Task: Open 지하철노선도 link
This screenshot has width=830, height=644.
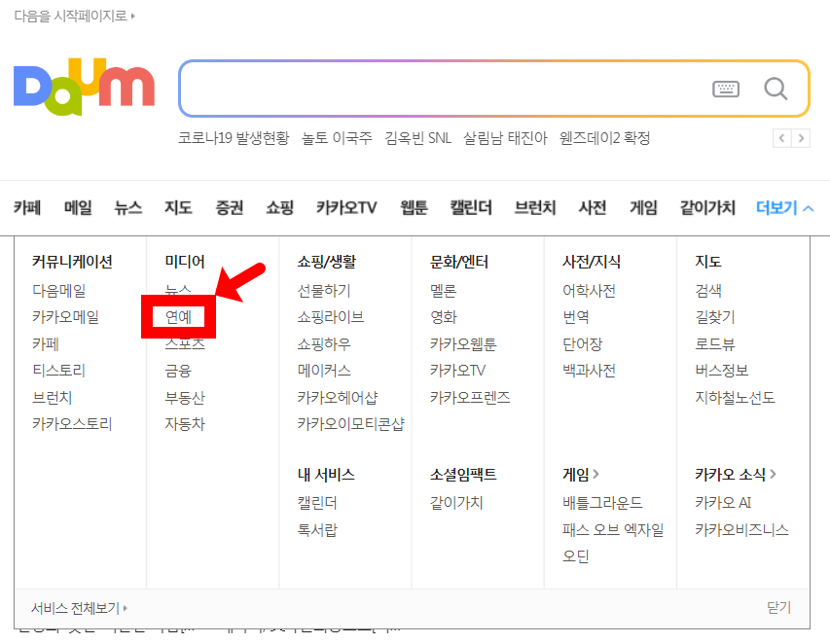Action: (735, 398)
